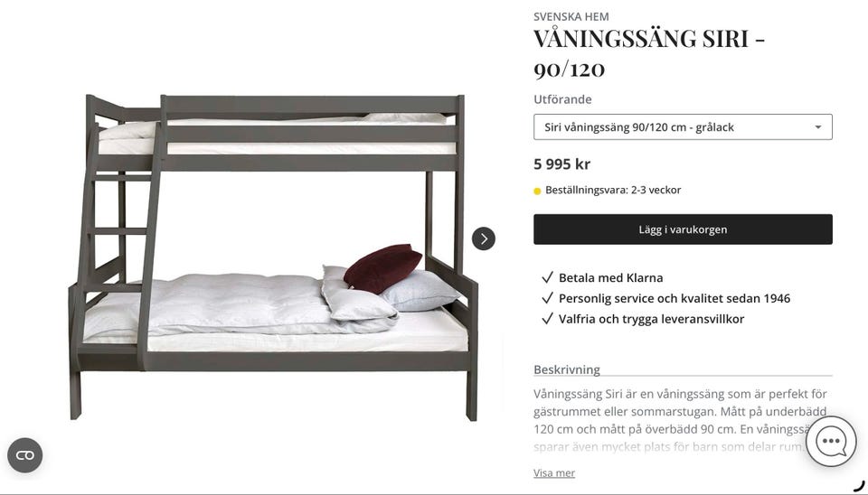This screenshot has height=495, width=868.
Task: Click the yellow stock status dot
Action: [x=537, y=191]
